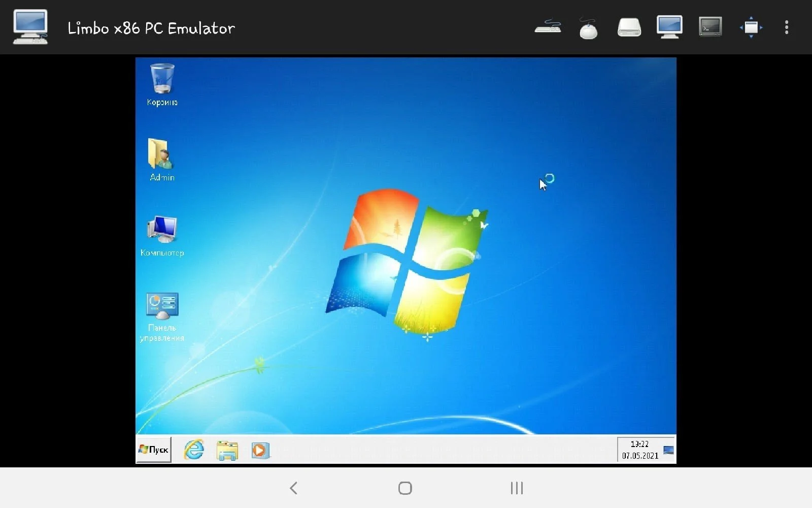Click the taskbar clock showing 13:22
Viewport: 812px width, 508px height.
(x=639, y=444)
